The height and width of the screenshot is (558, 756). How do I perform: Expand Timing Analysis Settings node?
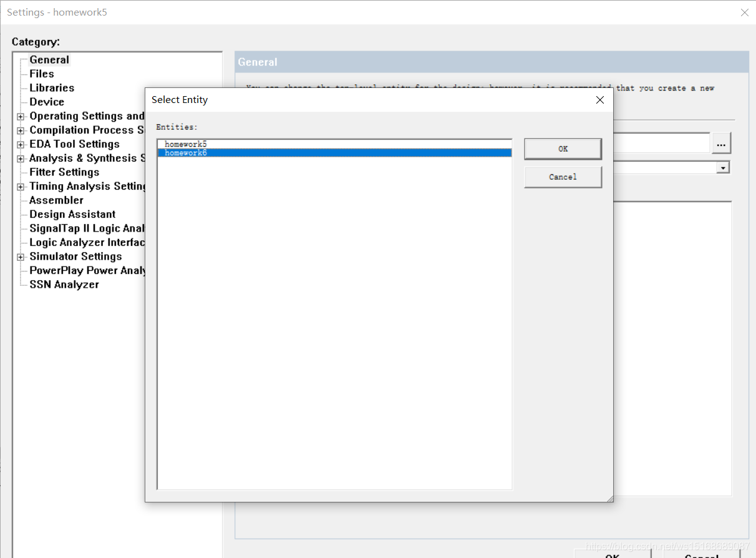click(x=21, y=187)
